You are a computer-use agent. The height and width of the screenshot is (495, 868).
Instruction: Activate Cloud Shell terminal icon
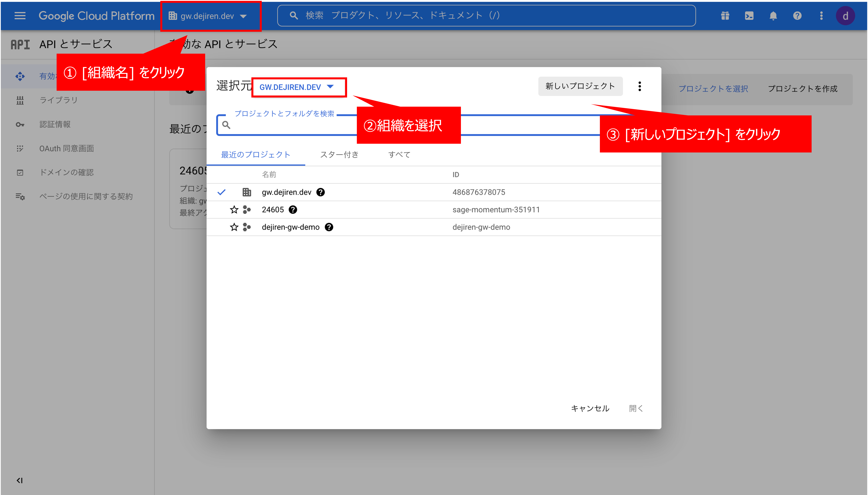tap(749, 16)
